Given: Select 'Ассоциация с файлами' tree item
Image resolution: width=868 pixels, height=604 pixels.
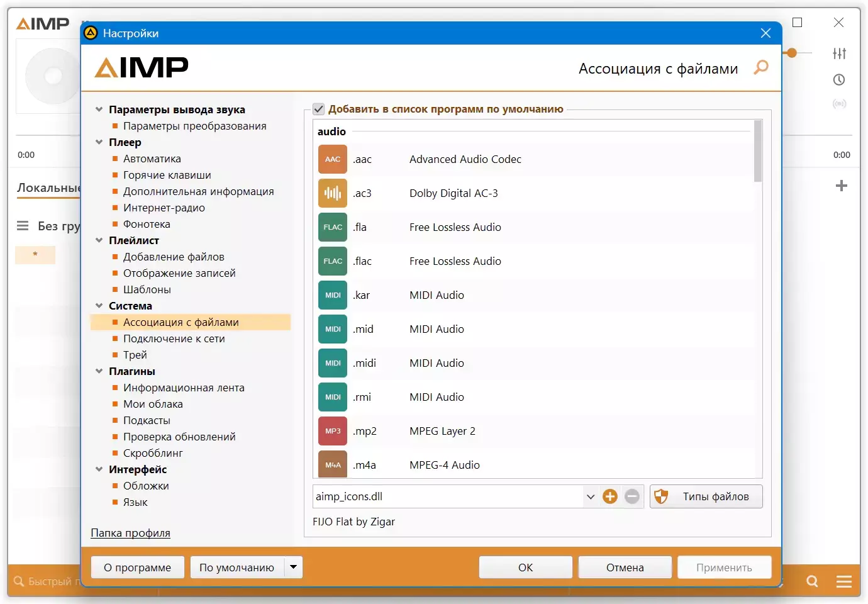Looking at the screenshot, I should pos(191,322).
